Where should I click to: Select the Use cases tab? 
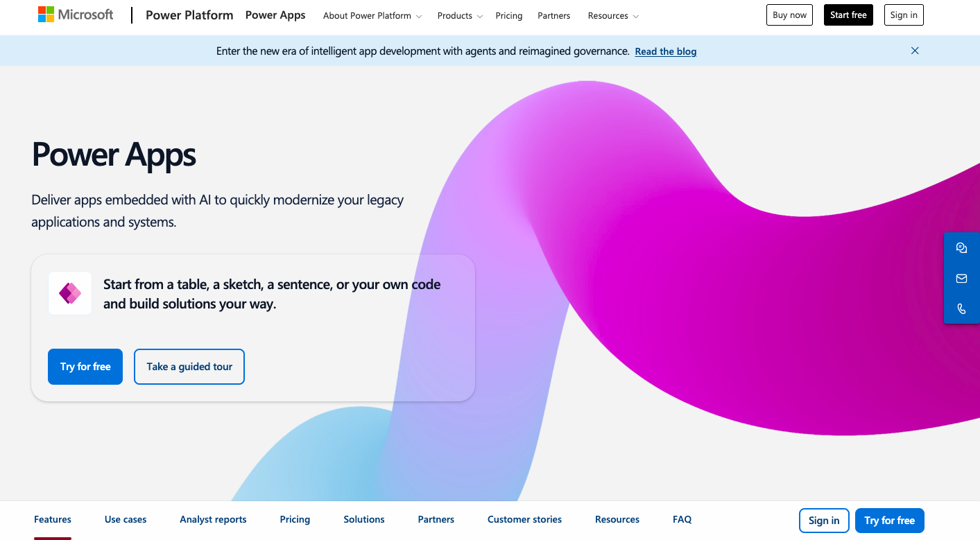(x=126, y=519)
